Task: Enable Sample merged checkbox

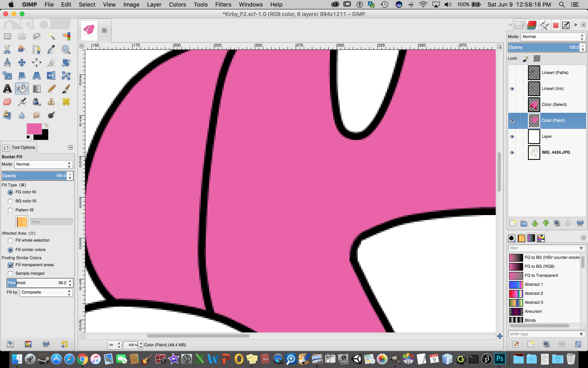Action: point(10,274)
